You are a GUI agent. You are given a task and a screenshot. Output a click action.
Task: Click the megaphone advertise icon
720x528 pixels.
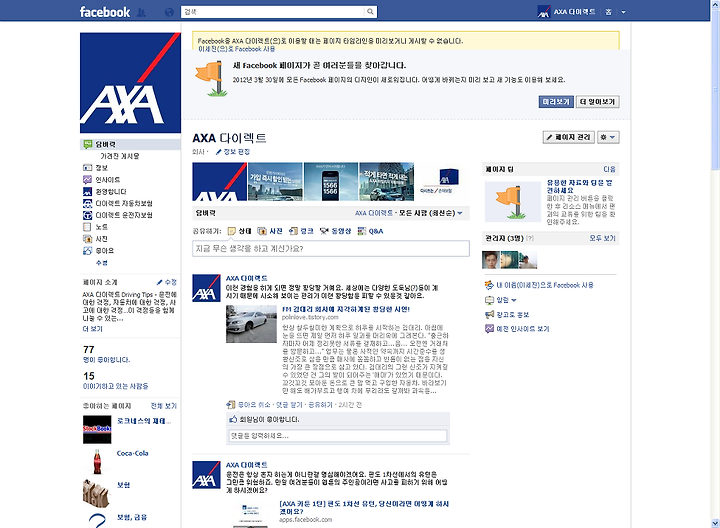pyautogui.click(x=489, y=315)
